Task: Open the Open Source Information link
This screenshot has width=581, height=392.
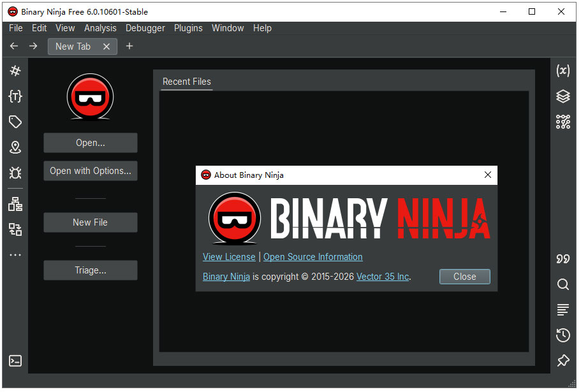Action: [313, 257]
